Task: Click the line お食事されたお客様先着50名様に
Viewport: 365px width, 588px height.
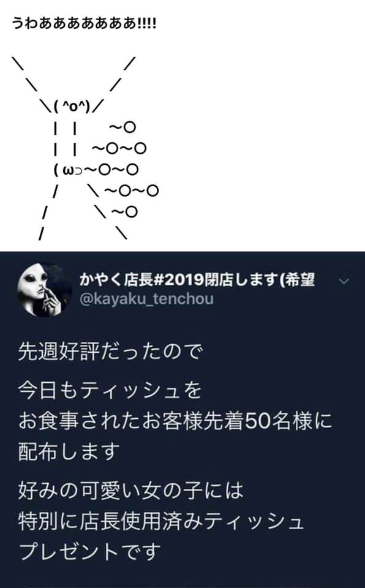Action: click(175, 421)
